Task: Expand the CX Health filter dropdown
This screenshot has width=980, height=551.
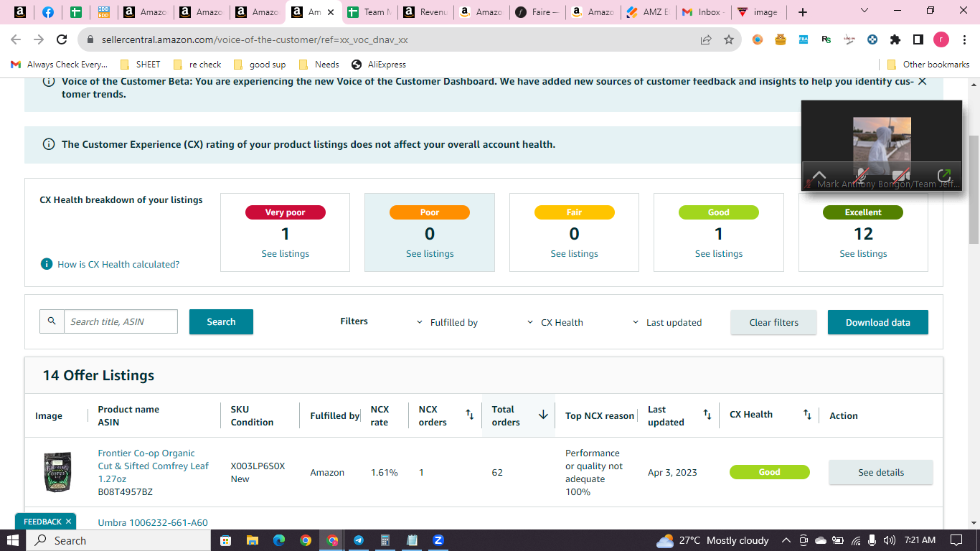Action: (555, 322)
